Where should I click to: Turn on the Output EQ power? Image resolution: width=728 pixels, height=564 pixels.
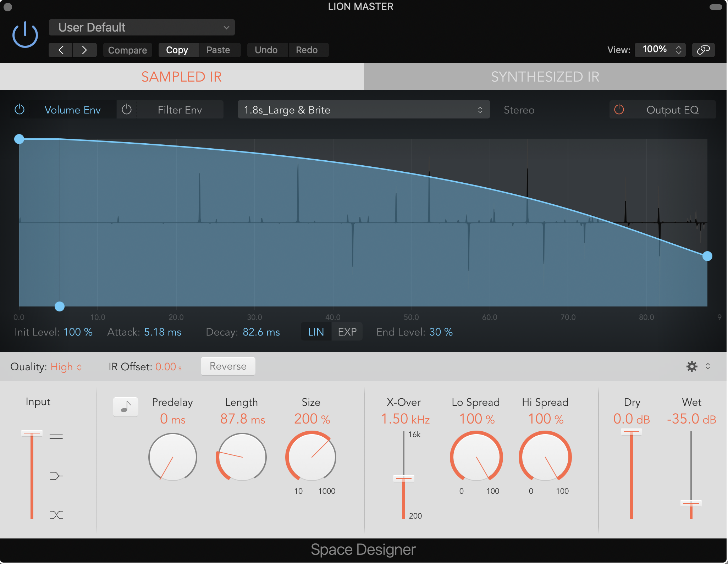click(x=619, y=110)
